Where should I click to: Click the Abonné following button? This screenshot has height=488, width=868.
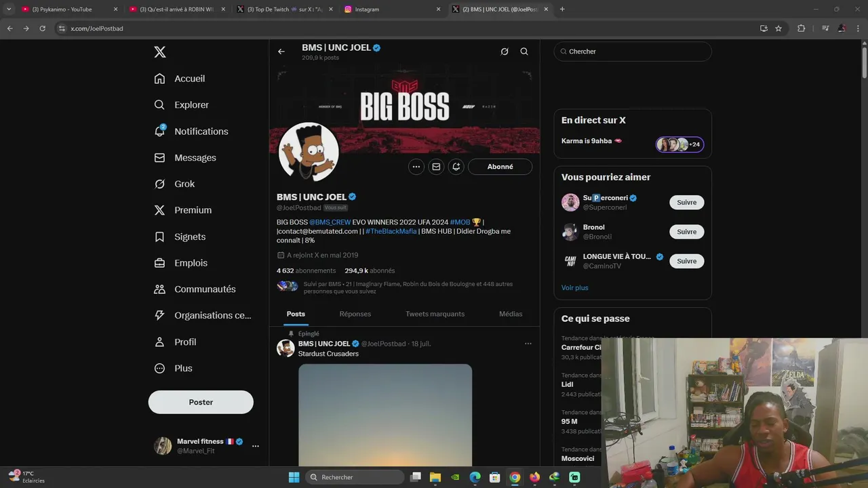[500, 167]
